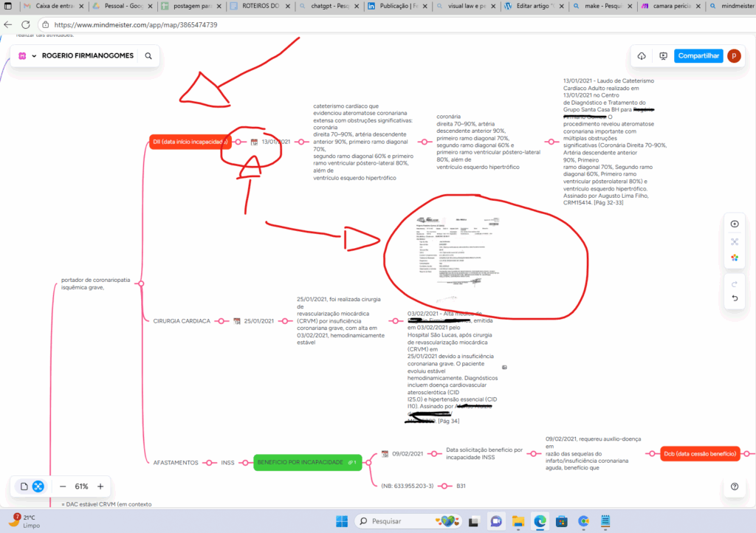Click the redo arrow
The image size is (756, 533).
(734, 283)
